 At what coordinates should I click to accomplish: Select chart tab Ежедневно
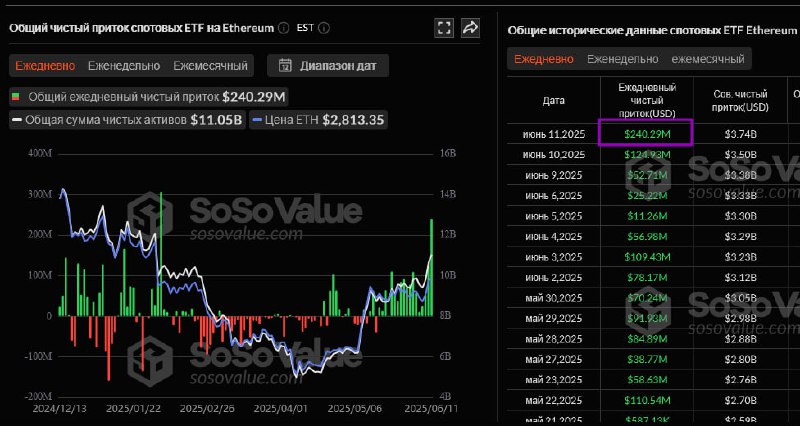tap(45, 66)
